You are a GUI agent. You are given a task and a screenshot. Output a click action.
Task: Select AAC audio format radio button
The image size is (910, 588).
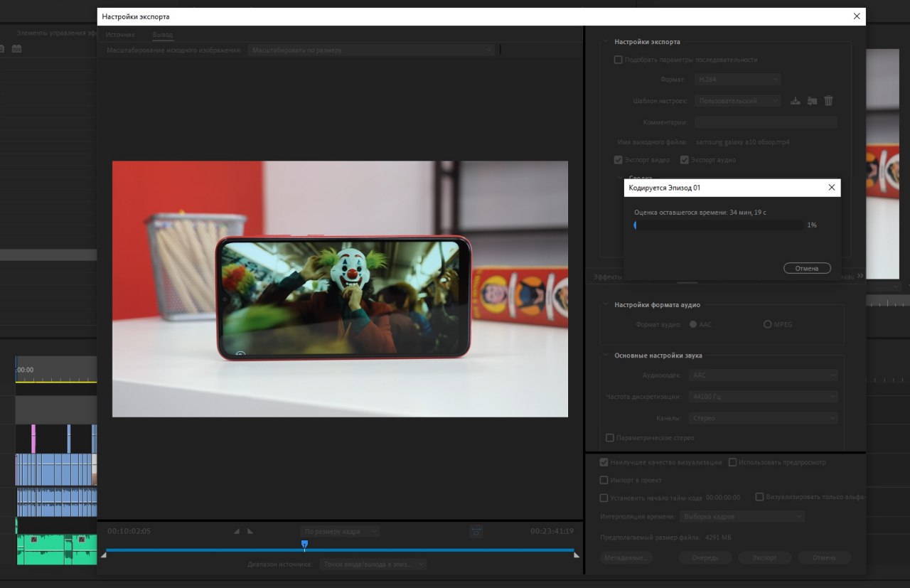[693, 324]
